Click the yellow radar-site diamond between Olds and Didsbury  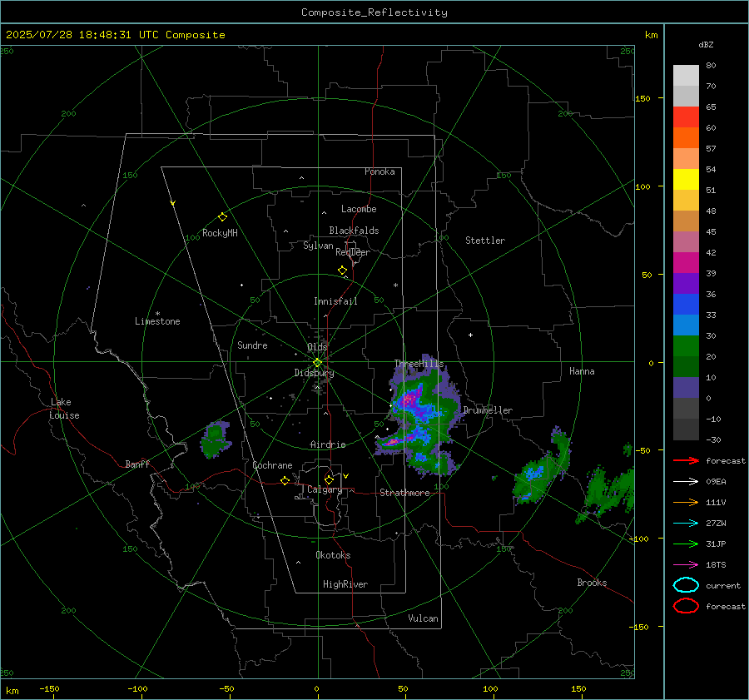[317, 363]
